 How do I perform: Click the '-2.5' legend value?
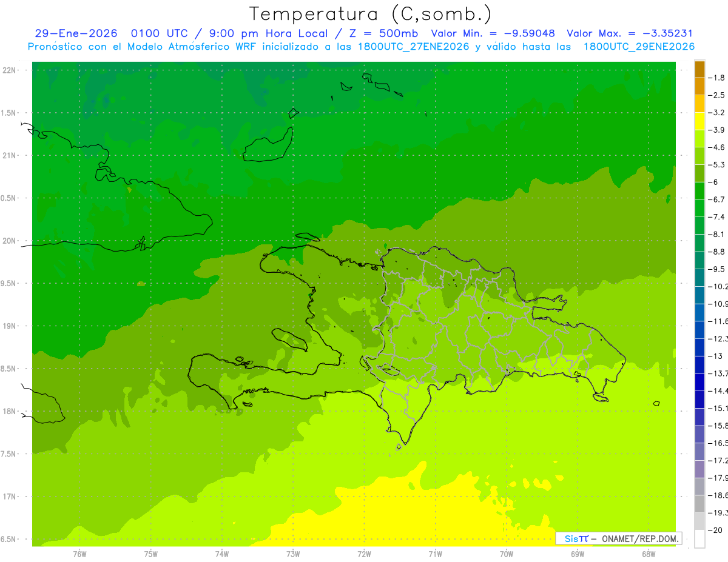[717, 95]
